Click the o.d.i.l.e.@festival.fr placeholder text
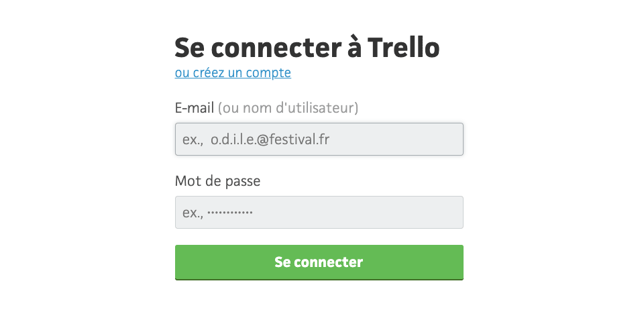644x322 pixels. click(270, 140)
